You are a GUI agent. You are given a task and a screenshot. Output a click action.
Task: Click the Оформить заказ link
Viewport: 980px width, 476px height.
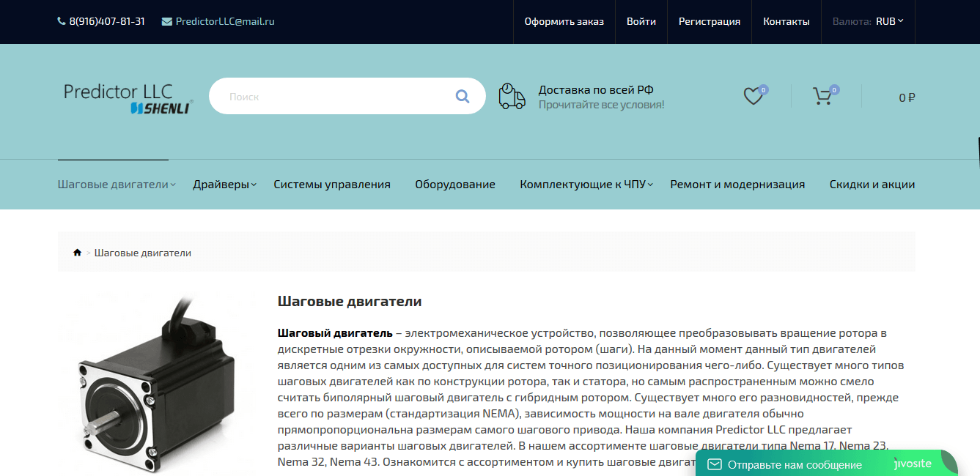click(564, 21)
